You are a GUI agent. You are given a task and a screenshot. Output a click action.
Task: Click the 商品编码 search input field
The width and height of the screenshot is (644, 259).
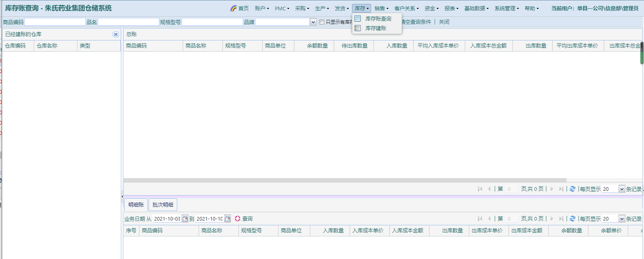coord(55,22)
